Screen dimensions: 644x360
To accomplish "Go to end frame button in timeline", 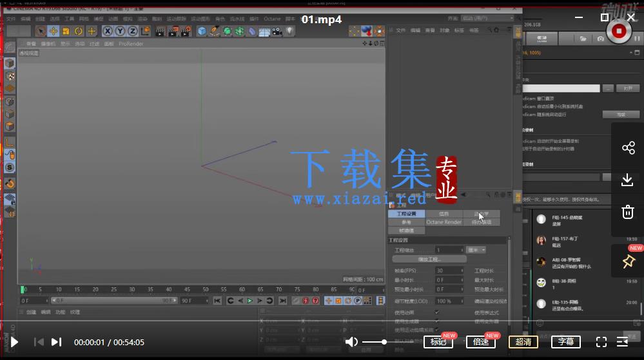I will tap(282, 301).
